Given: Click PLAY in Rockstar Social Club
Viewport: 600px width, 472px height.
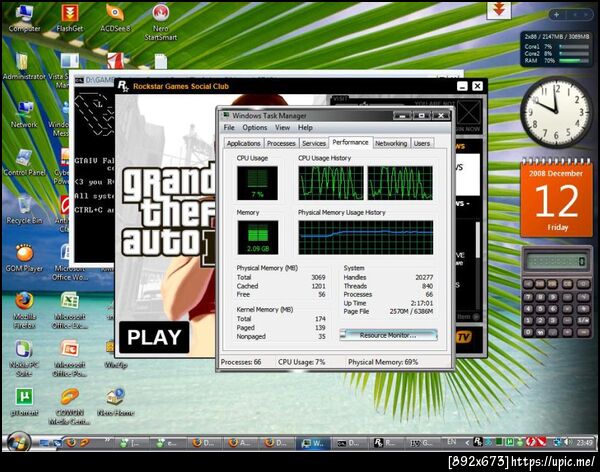Looking at the screenshot, I should tap(154, 337).
